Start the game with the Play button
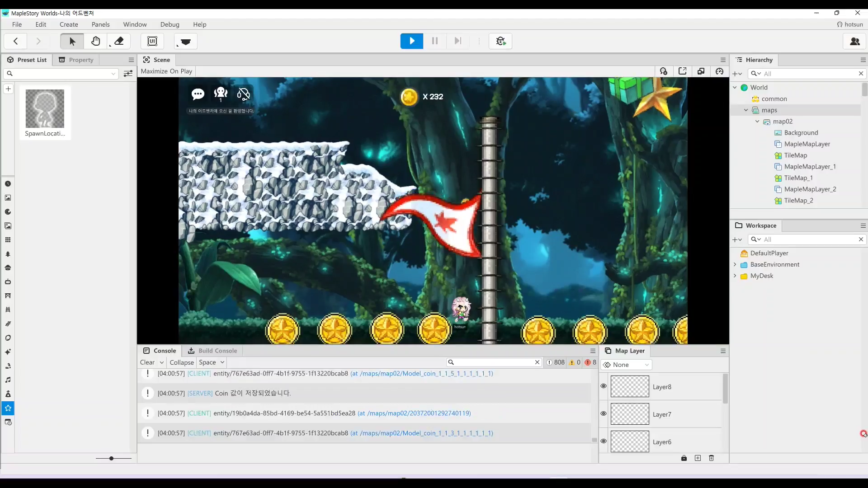The width and height of the screenshot is (868, 488). click(411, 41)
